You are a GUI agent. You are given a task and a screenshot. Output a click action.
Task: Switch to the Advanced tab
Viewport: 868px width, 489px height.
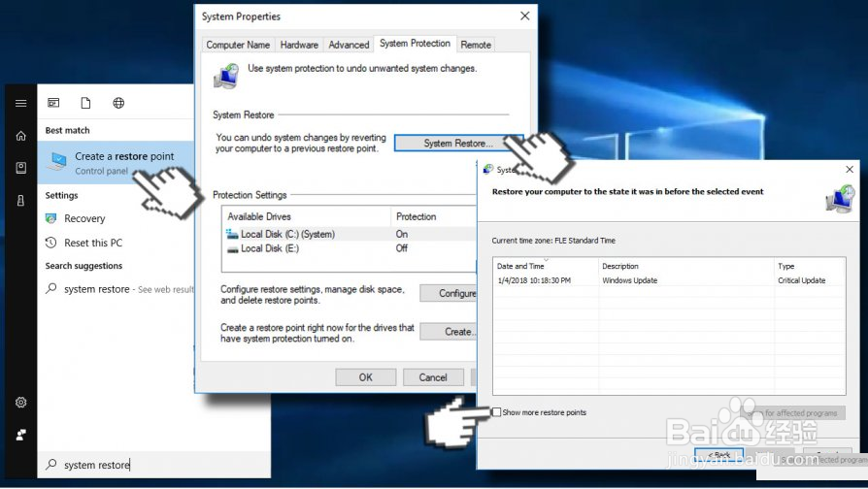[349, 45]
